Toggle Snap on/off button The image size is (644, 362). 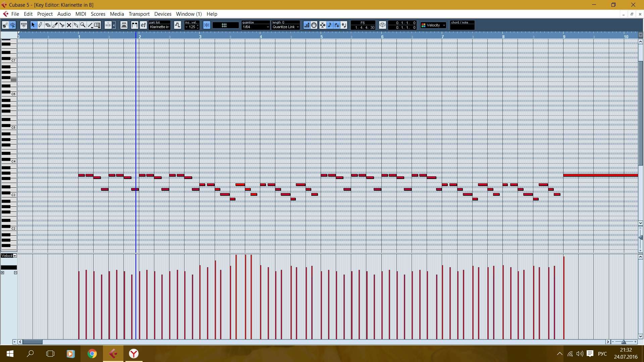[x=207, y=25]
